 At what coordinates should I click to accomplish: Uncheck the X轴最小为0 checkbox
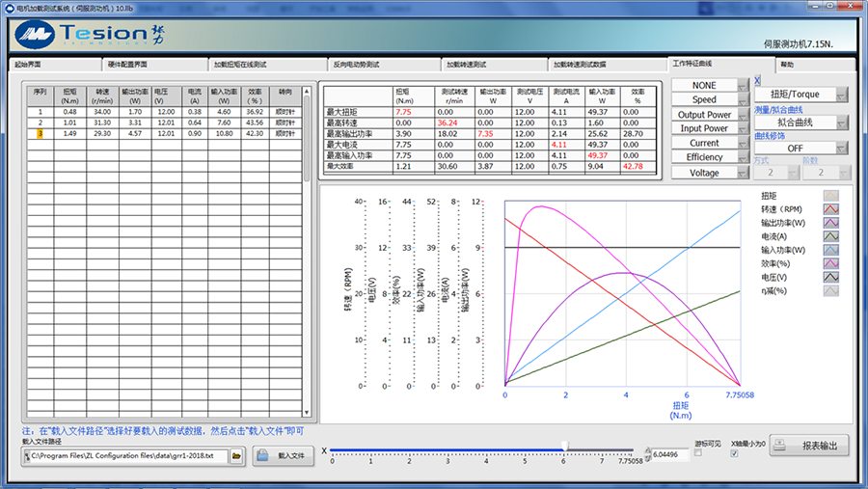tap(735, 453)
